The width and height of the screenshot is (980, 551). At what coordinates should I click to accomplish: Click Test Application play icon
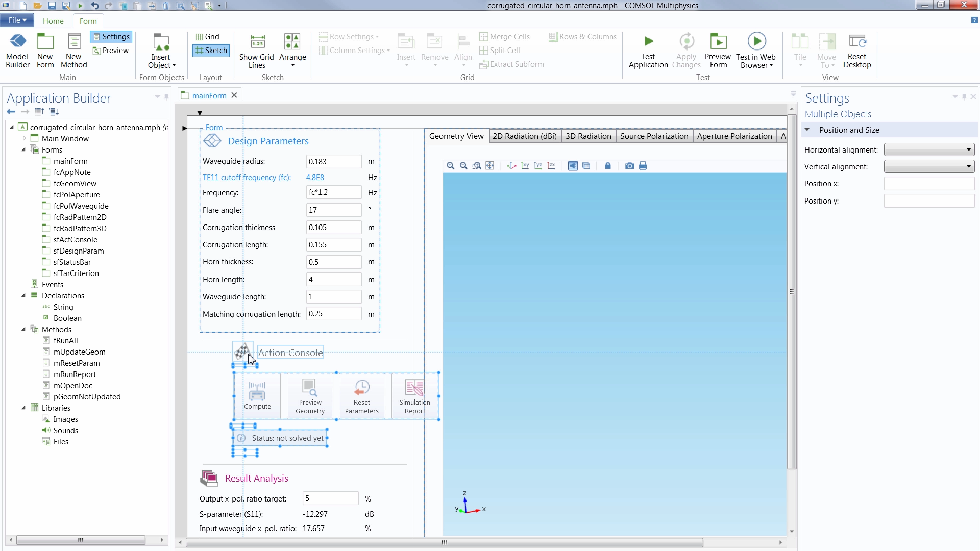(x=648, y=41)
